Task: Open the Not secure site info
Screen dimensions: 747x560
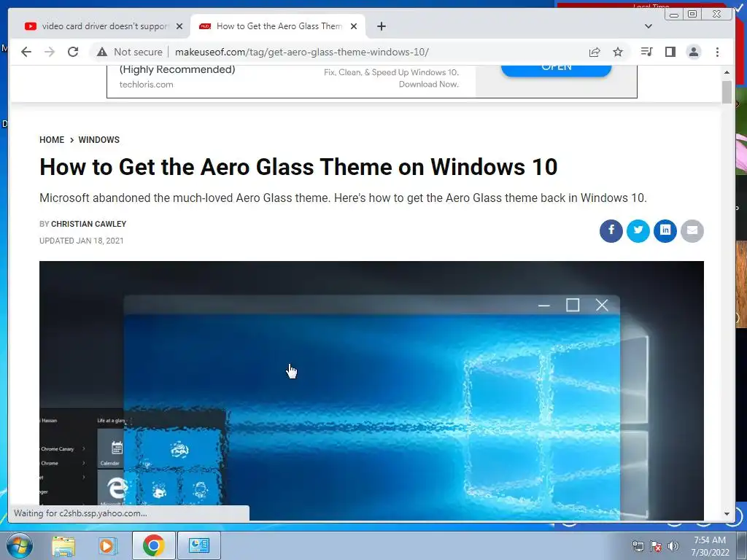Action: click(x=130, y=52)
